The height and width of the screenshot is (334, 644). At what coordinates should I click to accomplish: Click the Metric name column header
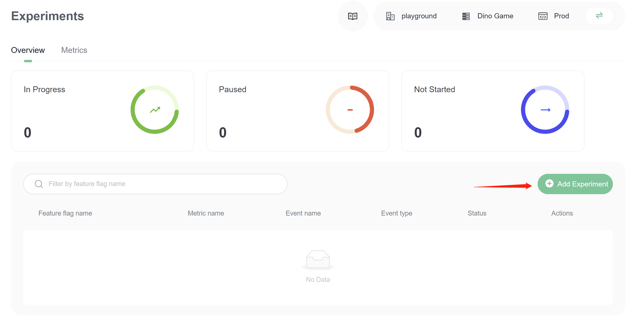(x=206, y=213)
